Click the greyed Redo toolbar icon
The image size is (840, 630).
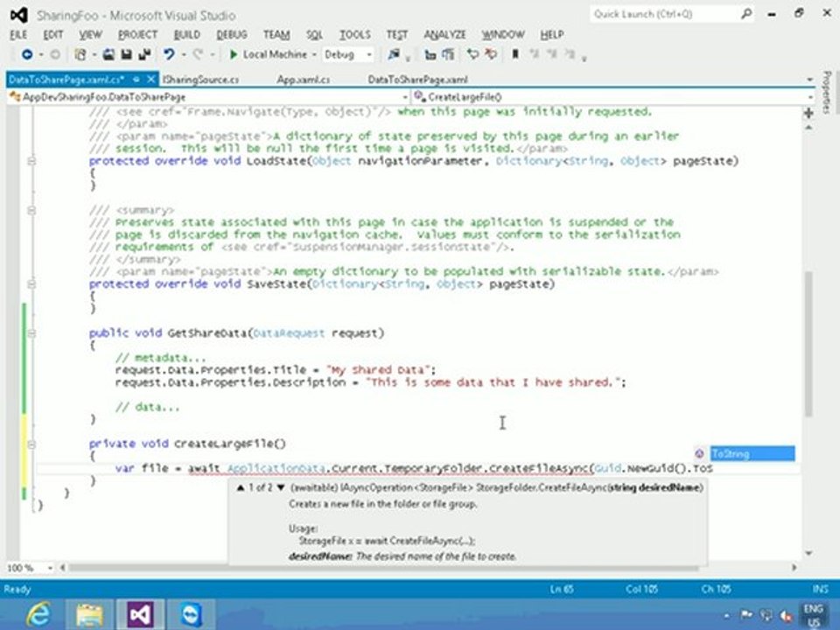point(199,54)
